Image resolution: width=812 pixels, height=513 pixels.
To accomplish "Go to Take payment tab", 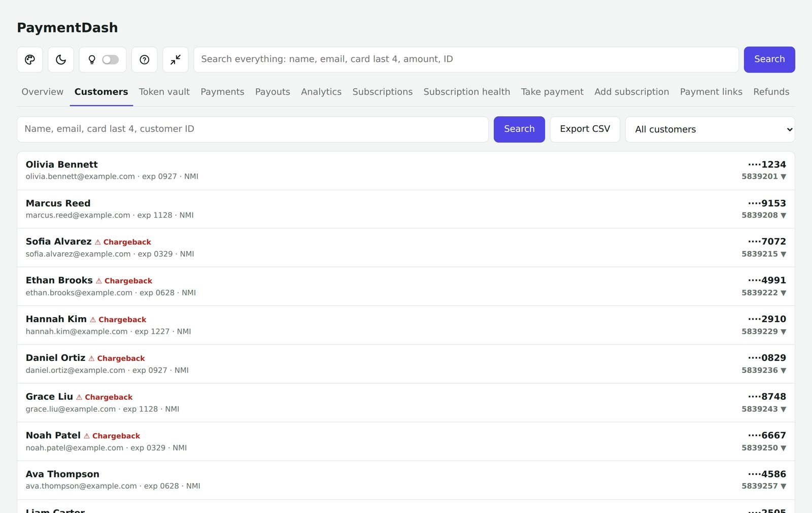I will click(552, 92).
